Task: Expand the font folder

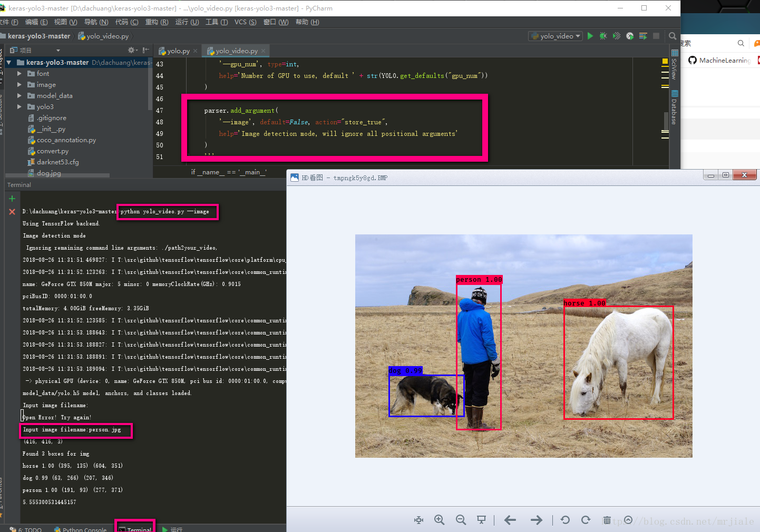Action: pyautogui.click(x=20, y=73)
